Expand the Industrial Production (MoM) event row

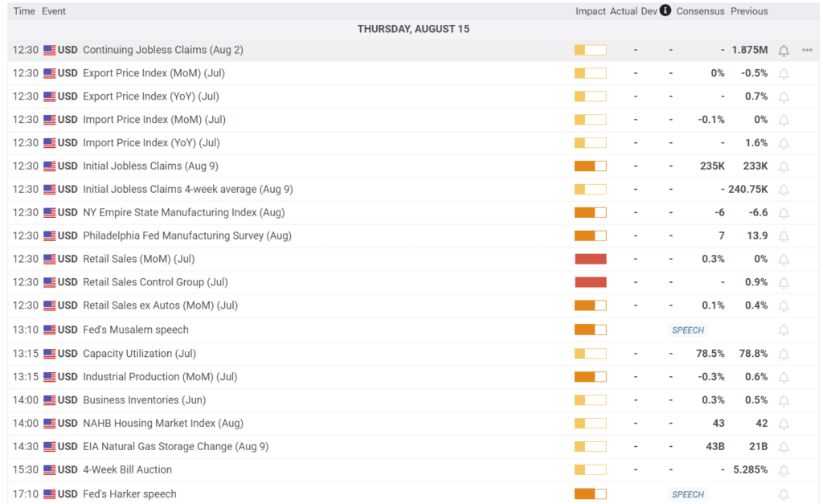coord(159,377)
